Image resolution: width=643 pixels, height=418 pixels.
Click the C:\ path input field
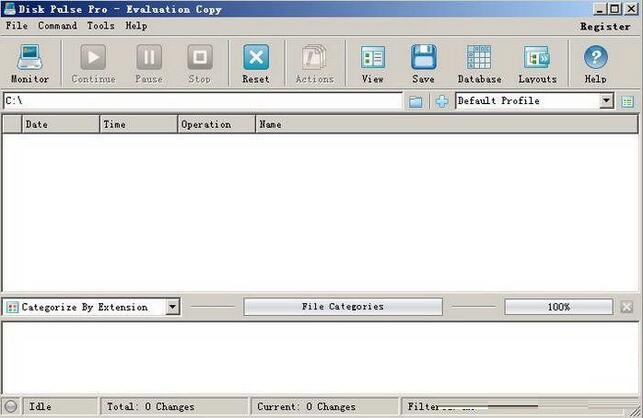click(203, 101)
